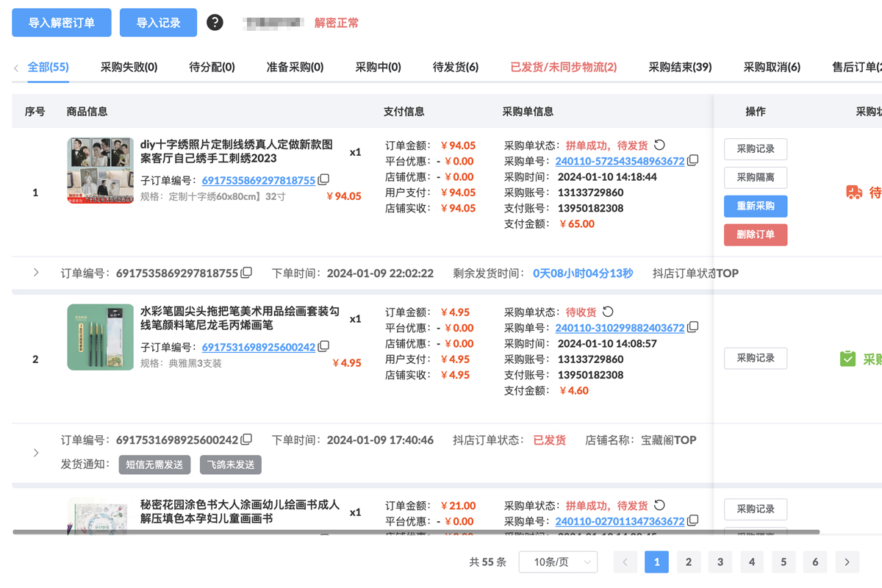The height and width of the screenshot is (588, 882).
Task: Click the blue 重新采购 button
Action: point(756,206)
